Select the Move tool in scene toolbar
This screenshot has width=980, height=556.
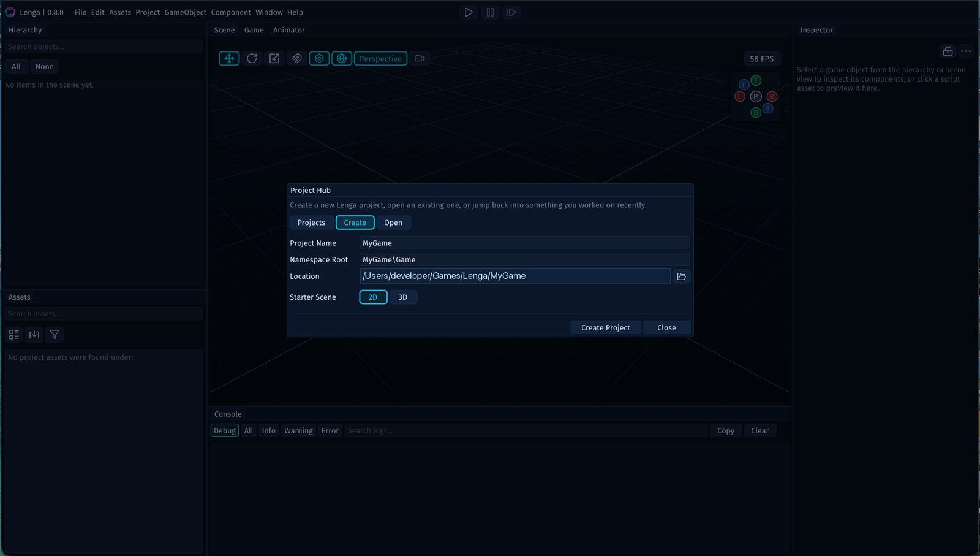point(229,58)
